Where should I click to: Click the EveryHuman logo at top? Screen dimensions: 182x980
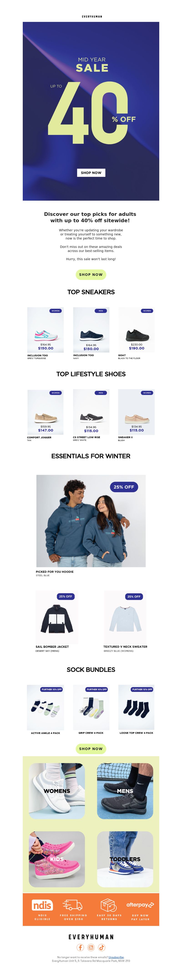tap(92, 16)
